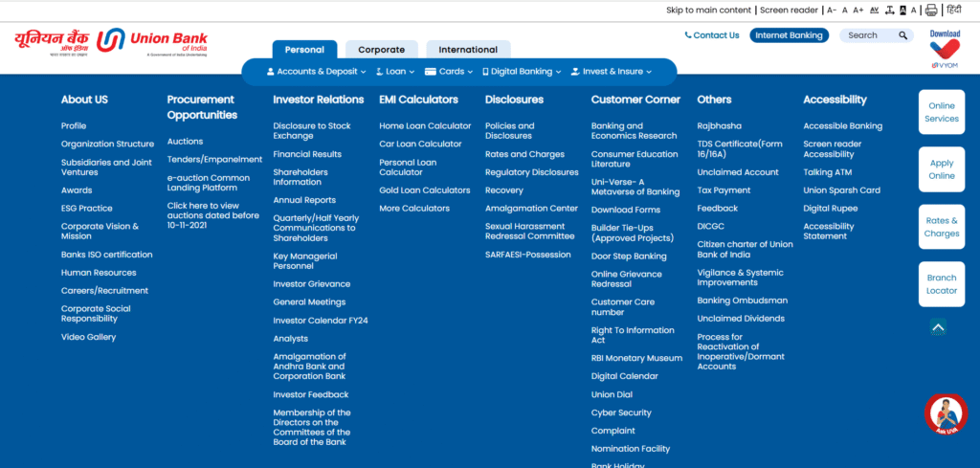Switch language to Hindi
This screenshot has height=468, width=980.
tap(953, 10)
